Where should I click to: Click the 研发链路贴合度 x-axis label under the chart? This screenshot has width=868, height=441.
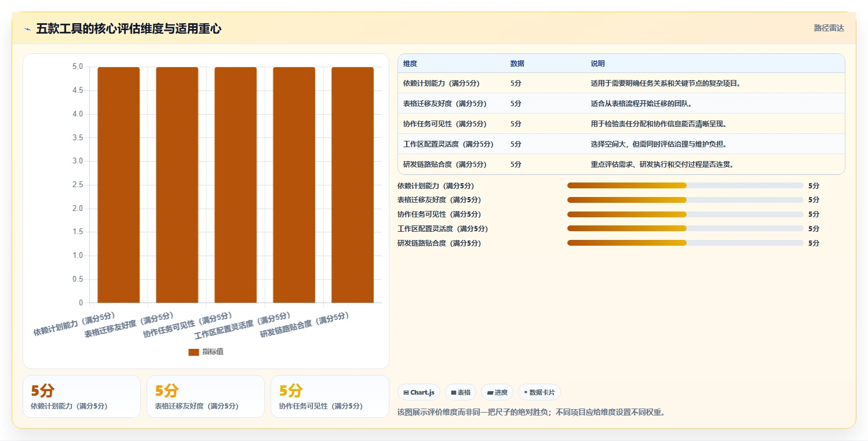pyautogui.click(x=304, y=325)
